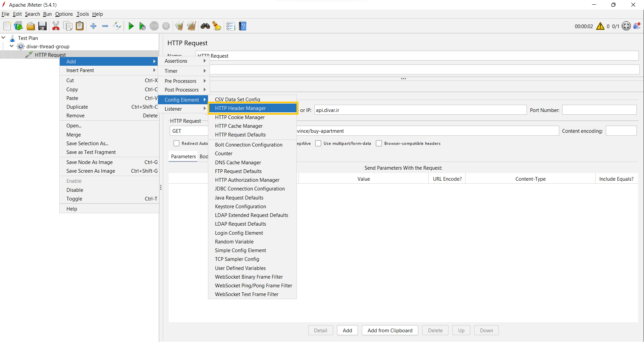
Task: Click the Delete parameter button
Action: point(435,331)
